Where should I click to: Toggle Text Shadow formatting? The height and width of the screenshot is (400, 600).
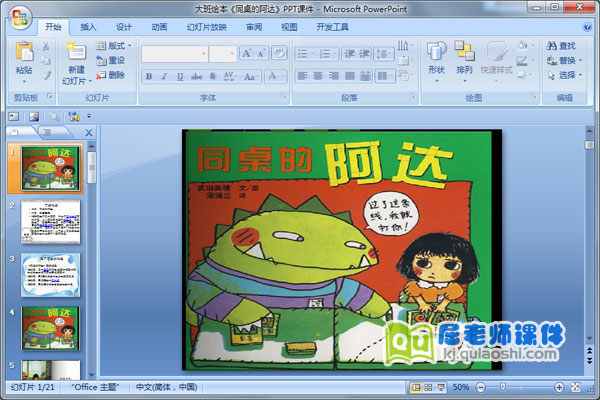point(213,76)
